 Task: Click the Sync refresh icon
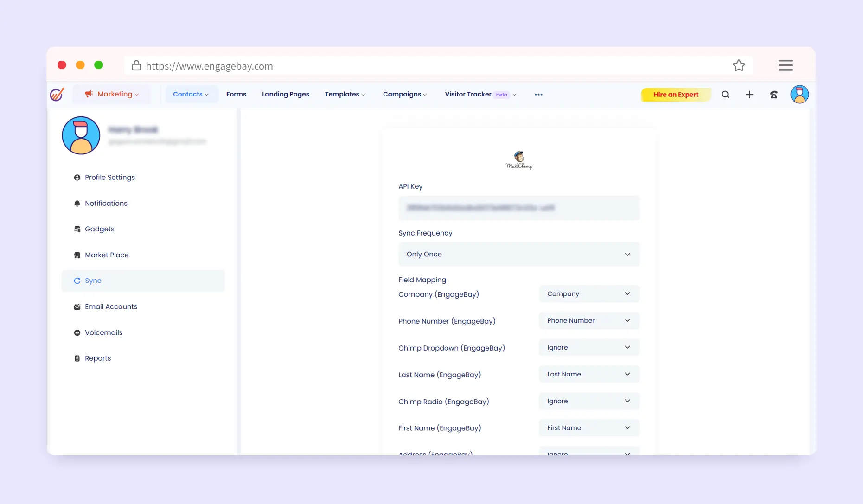77,281
